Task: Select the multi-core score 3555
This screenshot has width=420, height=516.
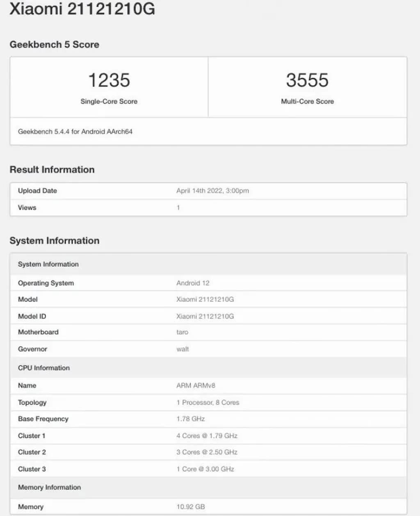Action: coord(307,80)
